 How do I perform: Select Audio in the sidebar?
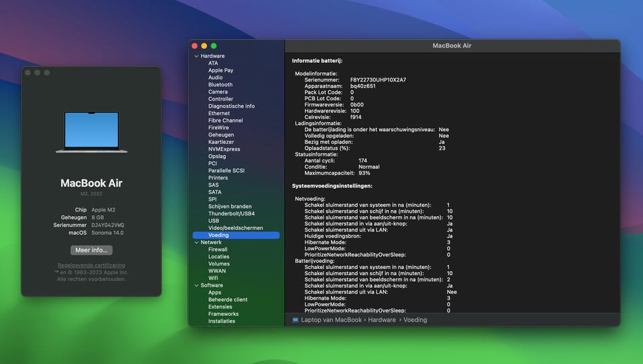point(215,78)
